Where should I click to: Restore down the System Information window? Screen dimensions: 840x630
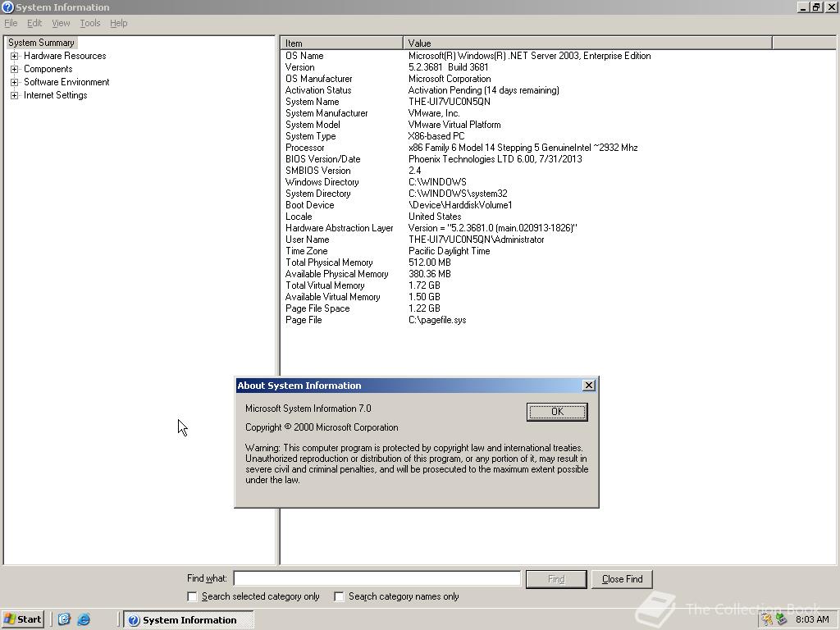[816, 7]
